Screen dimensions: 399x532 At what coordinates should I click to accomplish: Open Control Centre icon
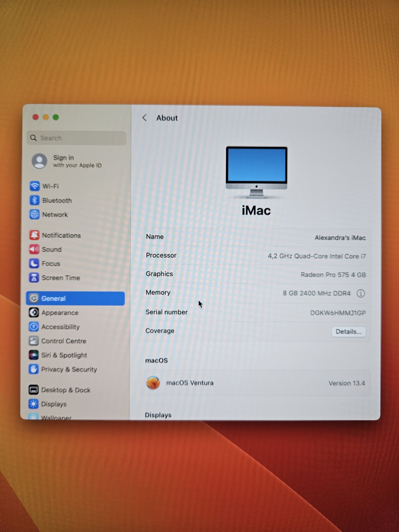tap(34, 341)
